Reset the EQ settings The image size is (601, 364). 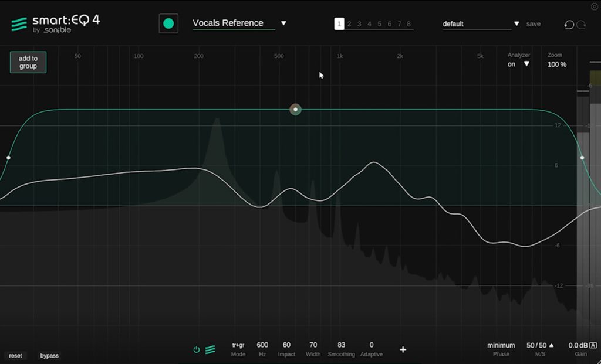coord(16,355)
